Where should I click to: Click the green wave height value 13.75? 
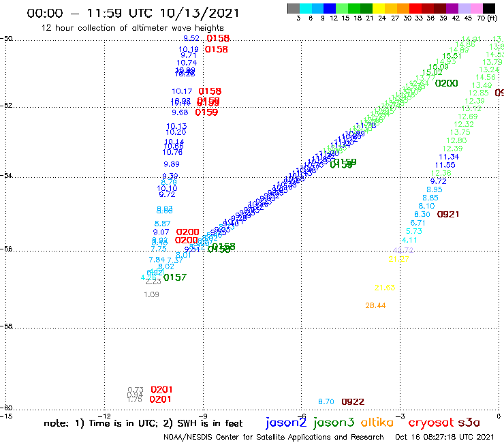tap(460, 132)
